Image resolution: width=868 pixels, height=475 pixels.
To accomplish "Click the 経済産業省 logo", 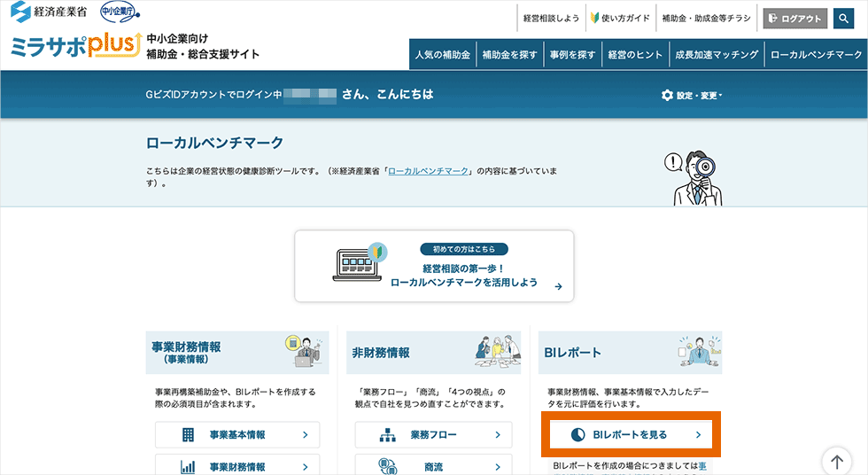I will click(x=49, y=12).
